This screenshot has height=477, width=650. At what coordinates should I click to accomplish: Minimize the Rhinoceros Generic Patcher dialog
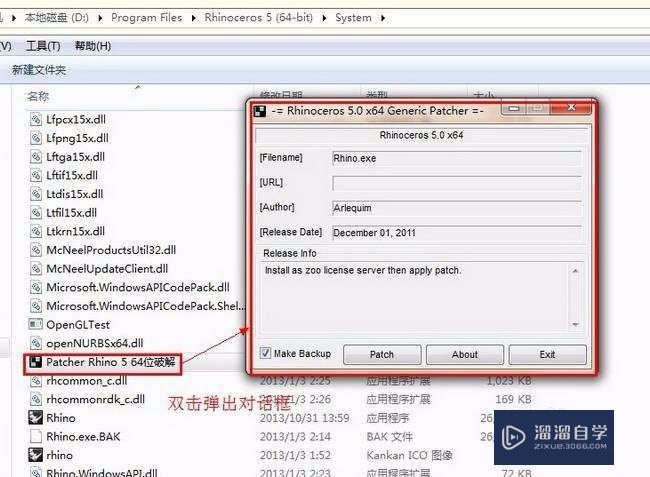(x=514, y=109)
